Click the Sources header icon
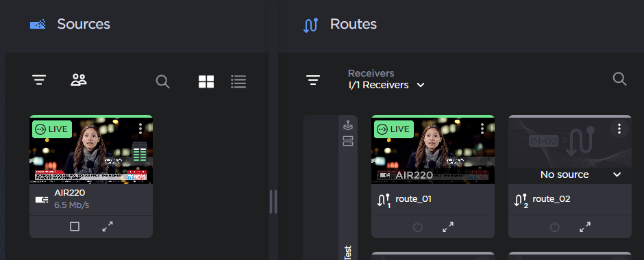The width and height of the screenshot is (644, 260). pos(38,25)
